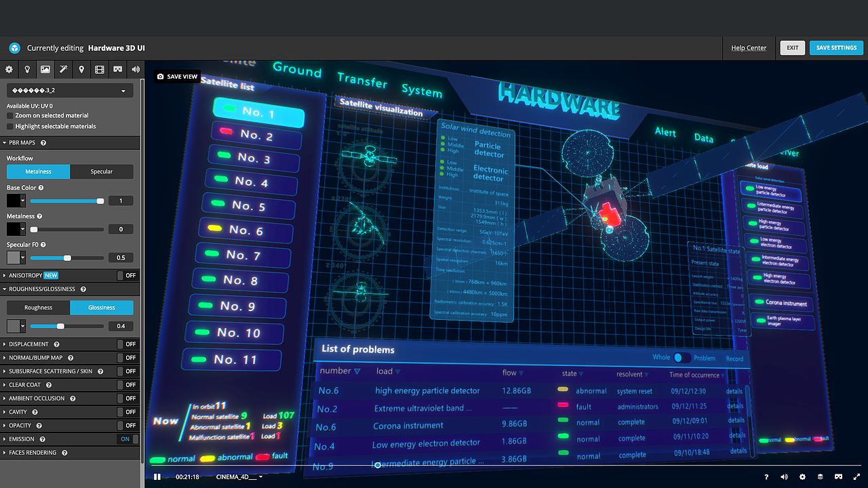The width and height of the screenshot is (868, 488).
Task: Open the Base Color swatch dropdown
Action: 16,201
